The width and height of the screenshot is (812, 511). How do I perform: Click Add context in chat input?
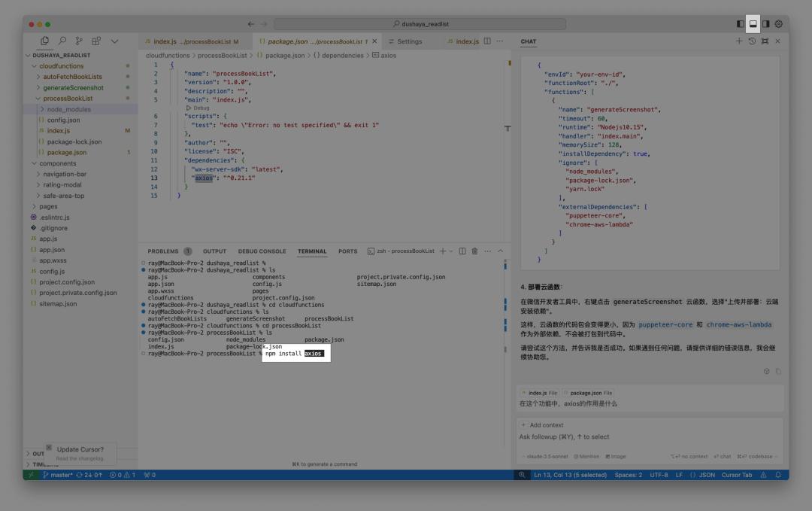coord(546,425)
